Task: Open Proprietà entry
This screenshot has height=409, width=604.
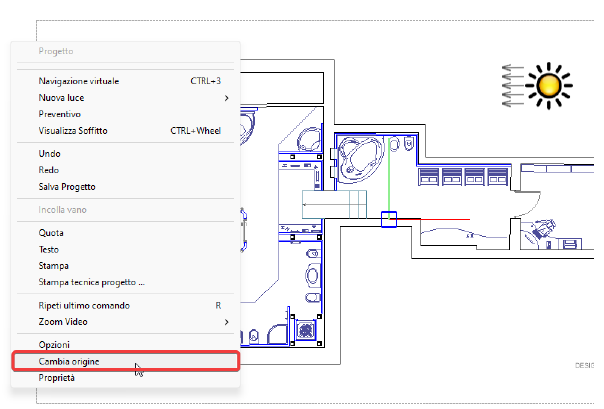Action: coord(126,378)
